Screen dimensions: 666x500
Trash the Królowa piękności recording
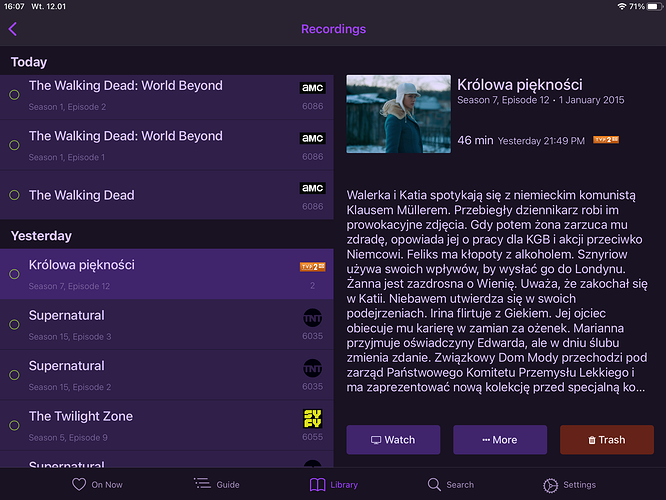(606, 440)
